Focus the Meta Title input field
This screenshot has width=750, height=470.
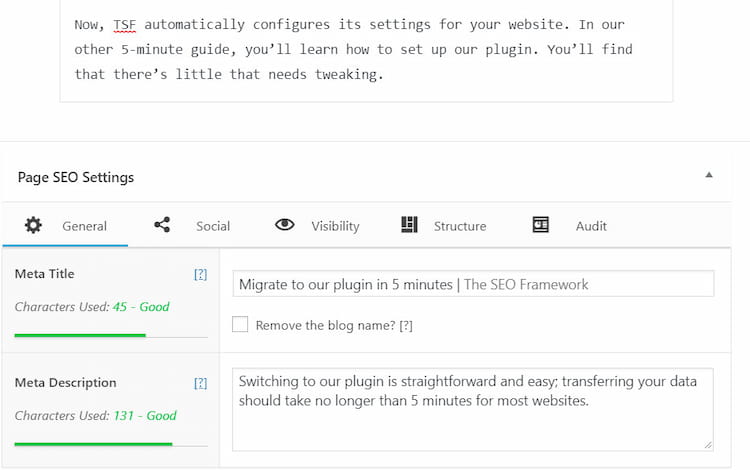tap(473, 284)
